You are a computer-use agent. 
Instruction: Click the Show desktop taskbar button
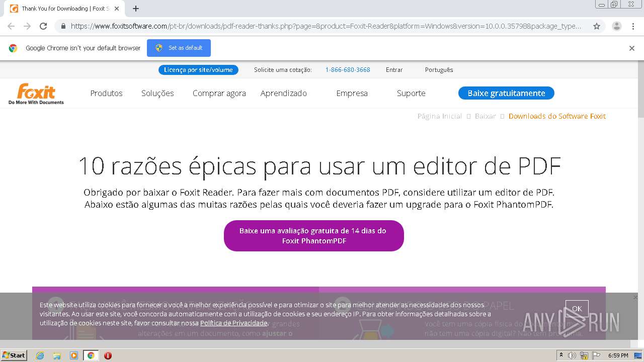(x=638, y=355)
